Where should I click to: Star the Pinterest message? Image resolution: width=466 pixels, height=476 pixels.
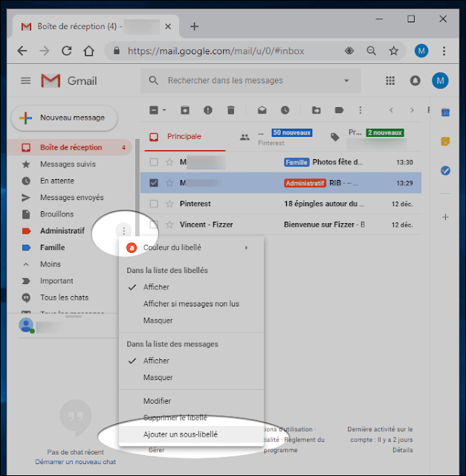(x=169, y=204)
